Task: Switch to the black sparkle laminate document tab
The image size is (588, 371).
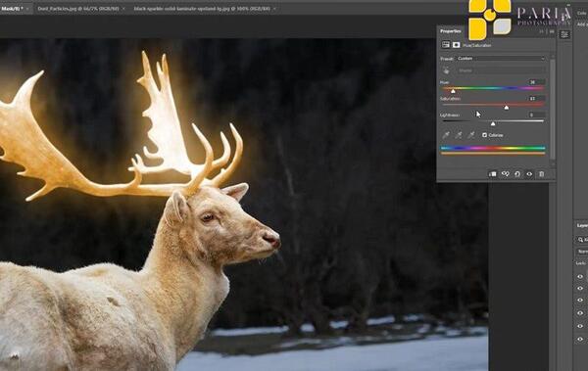Action: 202,8
